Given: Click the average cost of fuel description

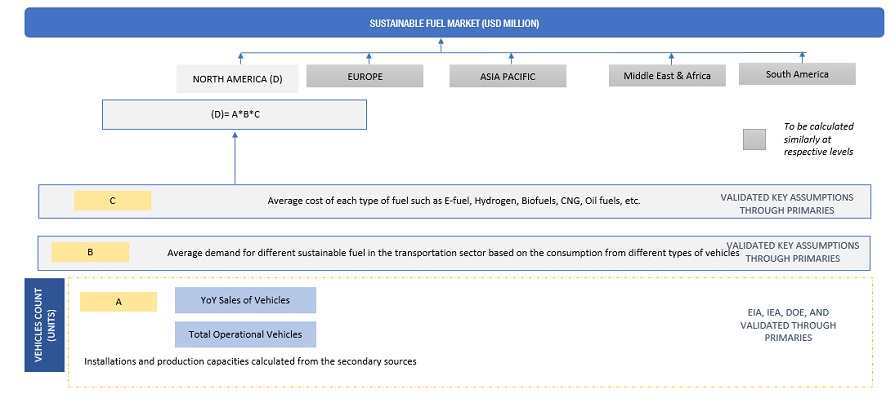Looking at the screenshot, I should (x=453, y=201).
